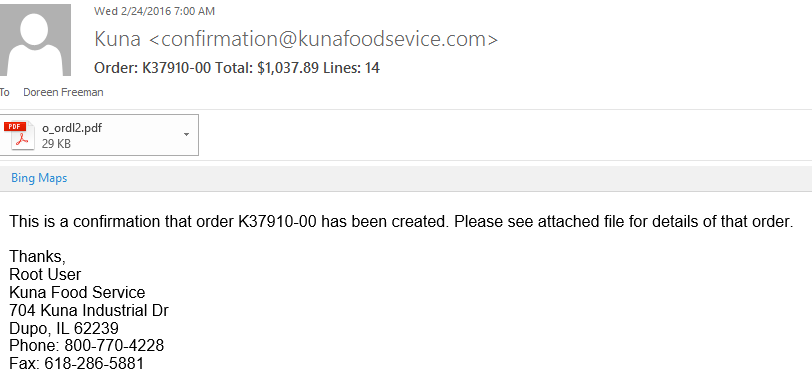
Task: Click the fax number 618-286-5881
Action: [94, 363]
